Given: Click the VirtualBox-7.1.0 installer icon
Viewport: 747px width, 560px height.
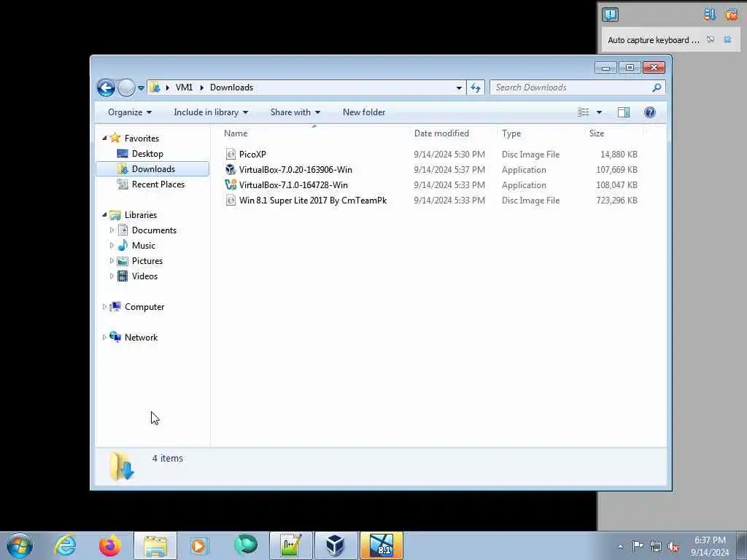Looking at the screenshot, I should [x=231, y=184].
